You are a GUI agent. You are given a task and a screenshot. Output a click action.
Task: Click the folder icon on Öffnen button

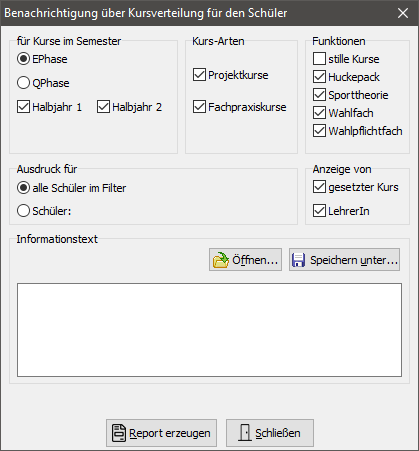(x=221, y=260)
